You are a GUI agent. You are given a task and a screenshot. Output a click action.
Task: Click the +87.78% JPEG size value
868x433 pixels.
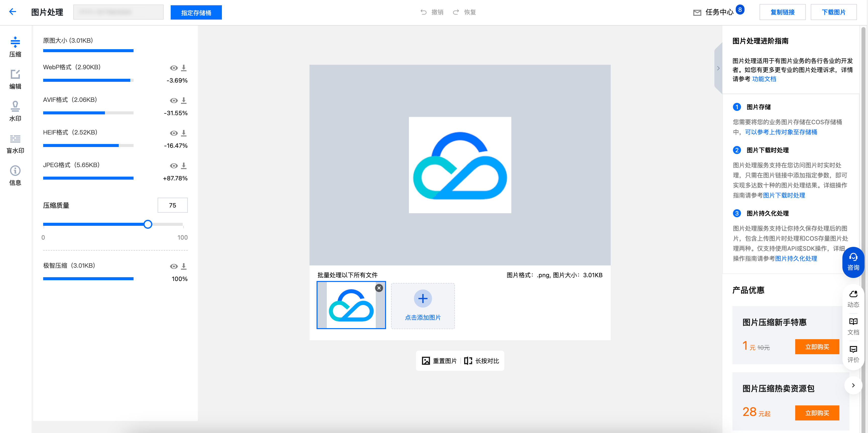pyautogui.click(x=175, y=178)
